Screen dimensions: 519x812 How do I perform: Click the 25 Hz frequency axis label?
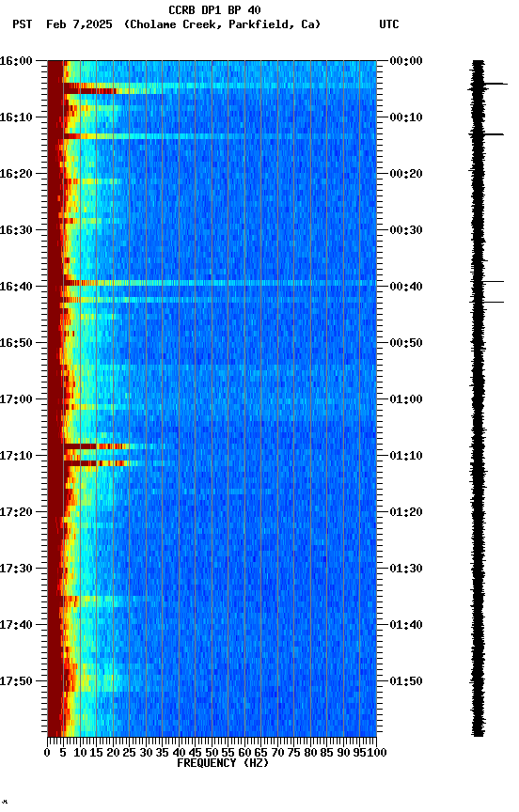[x=130, y=753]
